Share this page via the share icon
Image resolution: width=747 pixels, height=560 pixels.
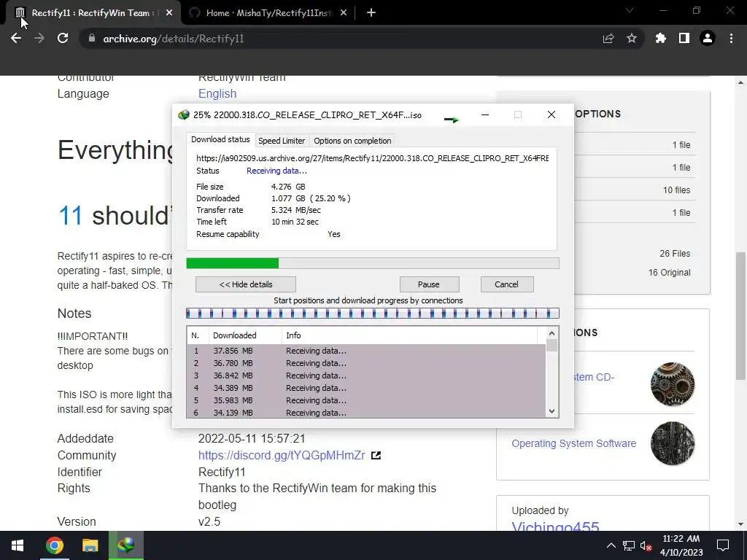point(608,38)
